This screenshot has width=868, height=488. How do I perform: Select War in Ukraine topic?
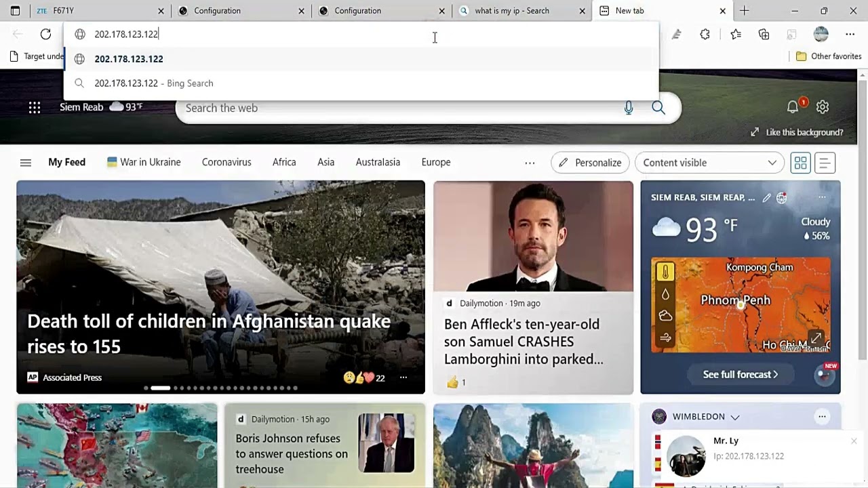(x=144, y=163)
